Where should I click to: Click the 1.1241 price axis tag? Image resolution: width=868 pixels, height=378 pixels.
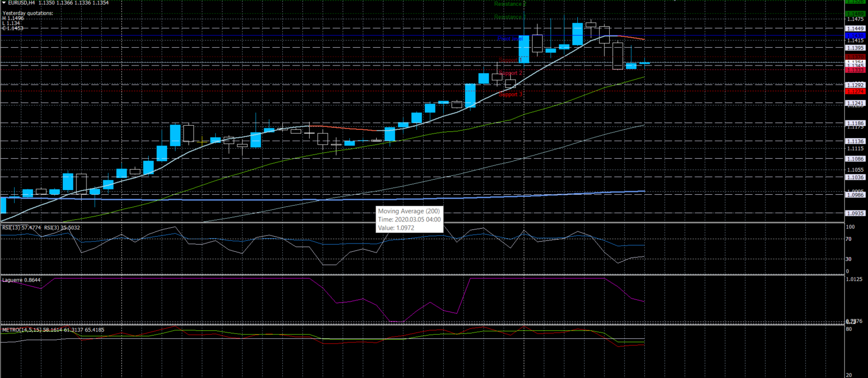pos(855,103)
